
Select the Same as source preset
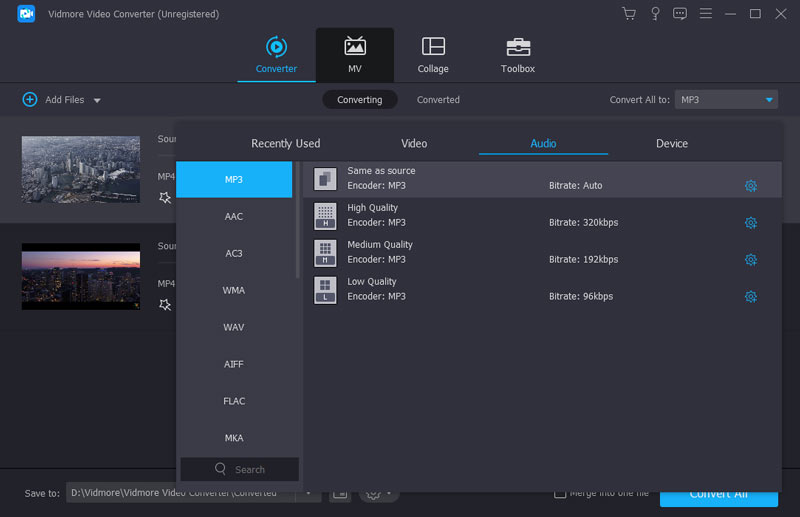[x=542, y=179]
